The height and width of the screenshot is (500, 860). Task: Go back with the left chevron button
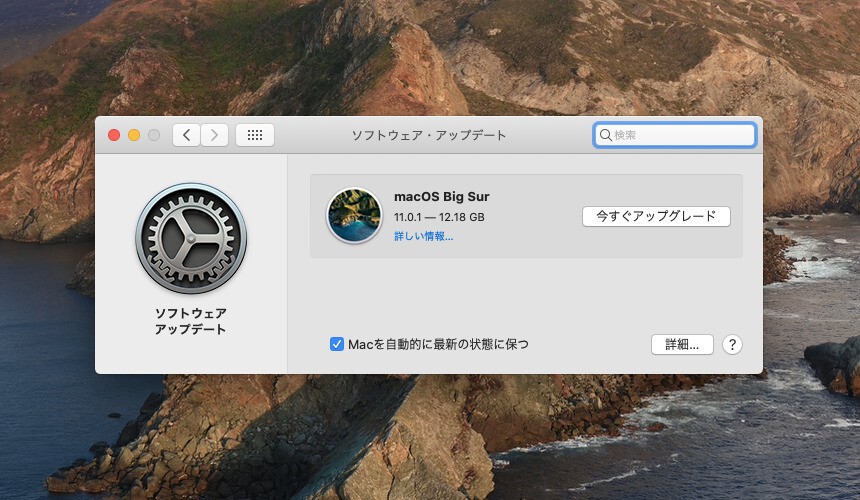click(186, 135)
